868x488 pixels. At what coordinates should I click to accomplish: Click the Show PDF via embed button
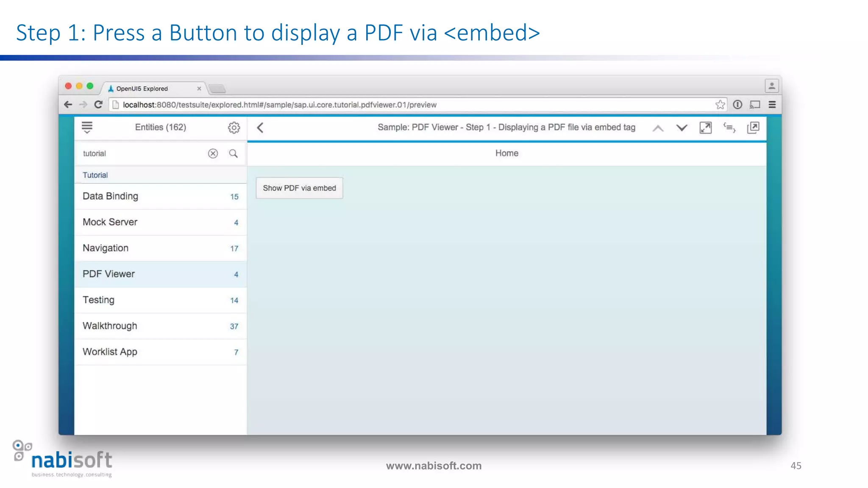(x=299, y=188)
